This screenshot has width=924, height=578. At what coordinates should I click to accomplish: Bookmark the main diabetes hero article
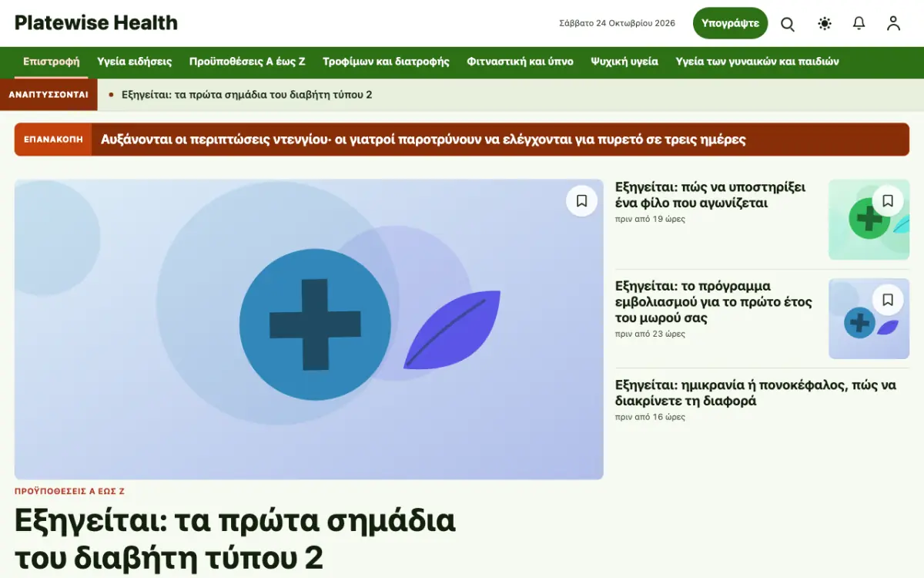pos(582,200)
